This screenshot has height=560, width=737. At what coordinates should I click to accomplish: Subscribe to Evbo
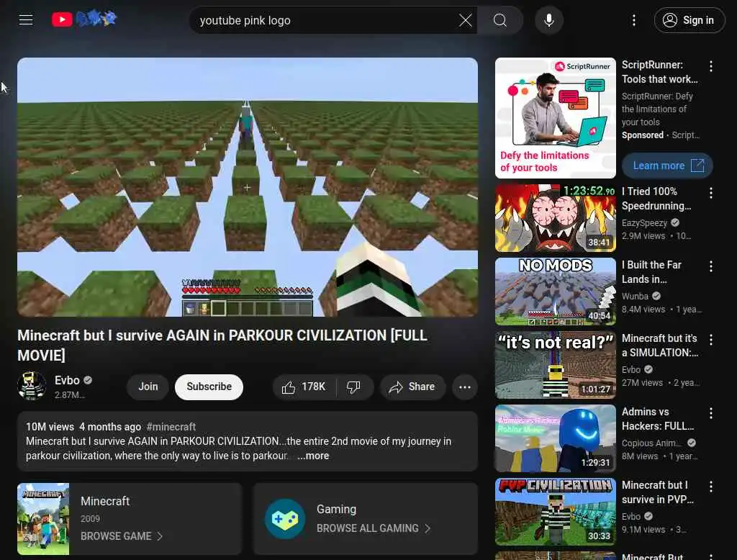click(209, 387)
